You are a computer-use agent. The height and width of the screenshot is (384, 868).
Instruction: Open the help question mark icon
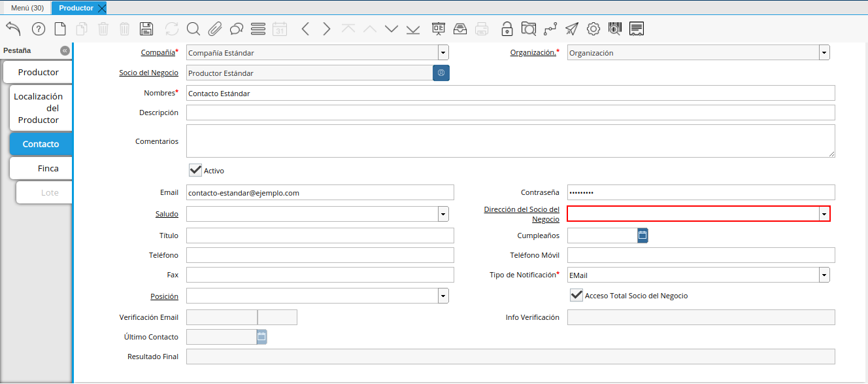coord(39,29)
